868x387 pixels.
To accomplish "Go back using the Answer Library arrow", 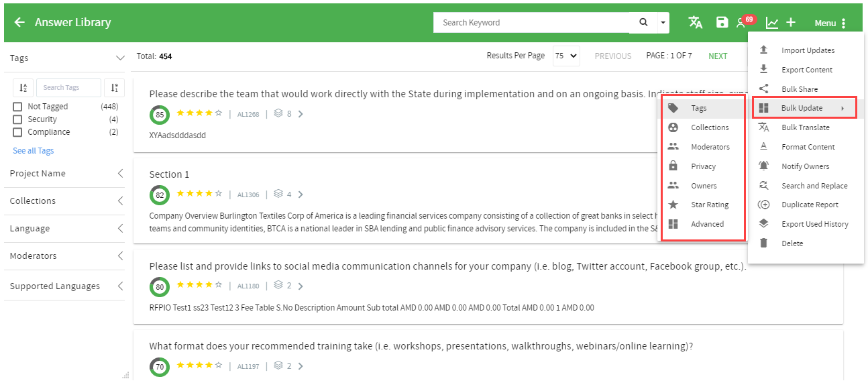I will [19, 22].
